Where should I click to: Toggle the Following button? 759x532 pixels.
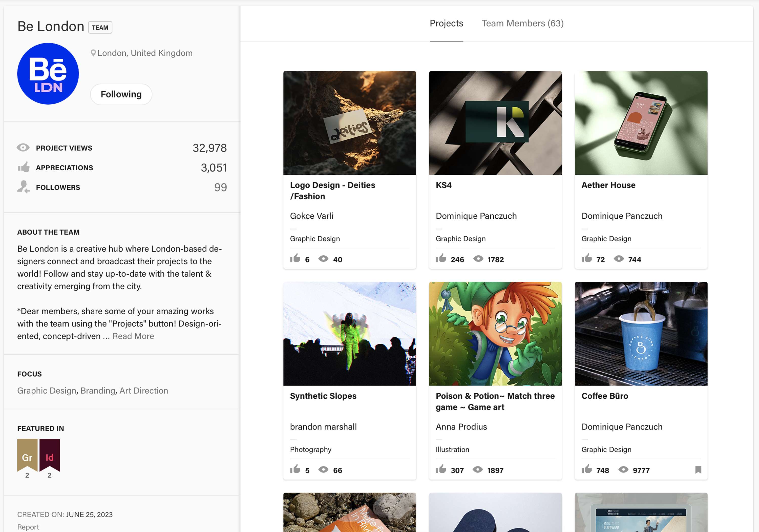[121, 94]
